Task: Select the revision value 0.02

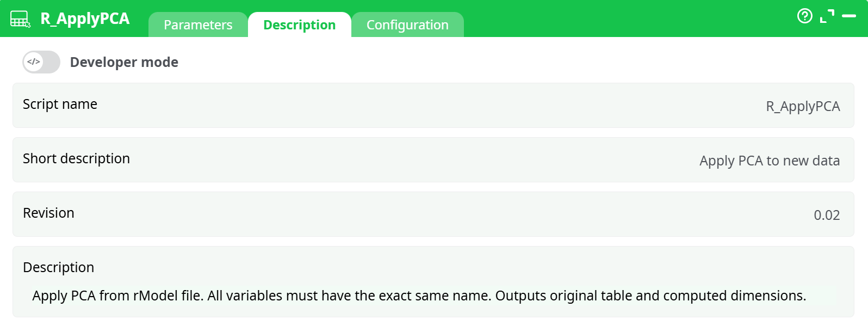Action: coord(826,215)
